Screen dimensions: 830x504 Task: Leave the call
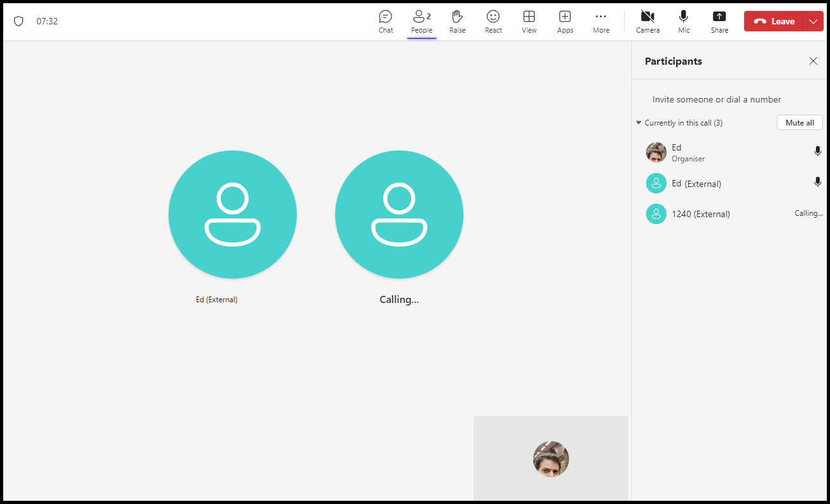click(774, 21)
